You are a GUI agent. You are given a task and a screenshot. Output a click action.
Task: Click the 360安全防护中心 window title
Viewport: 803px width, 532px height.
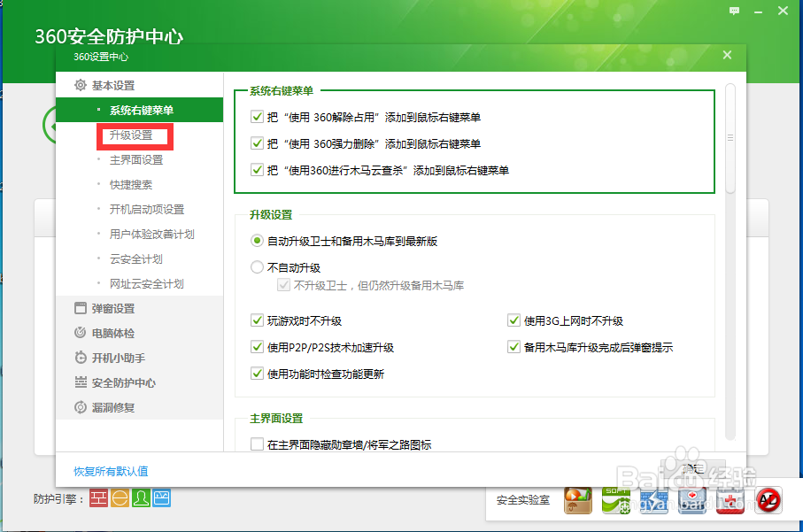[x=109, y=36]
